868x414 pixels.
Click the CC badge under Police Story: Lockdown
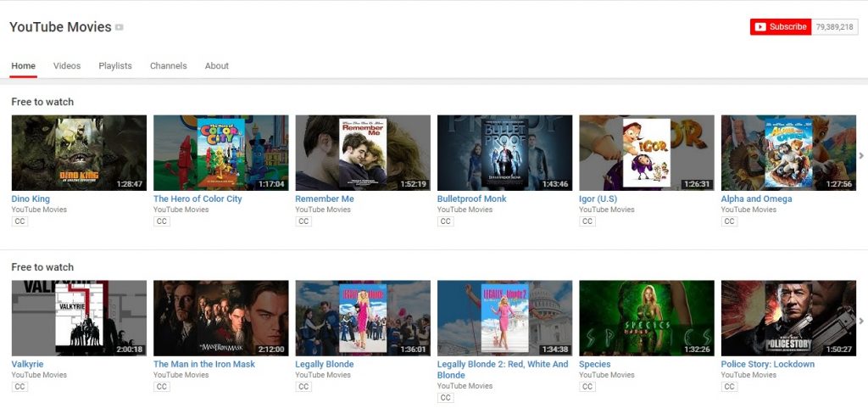[x=729, y=387]
